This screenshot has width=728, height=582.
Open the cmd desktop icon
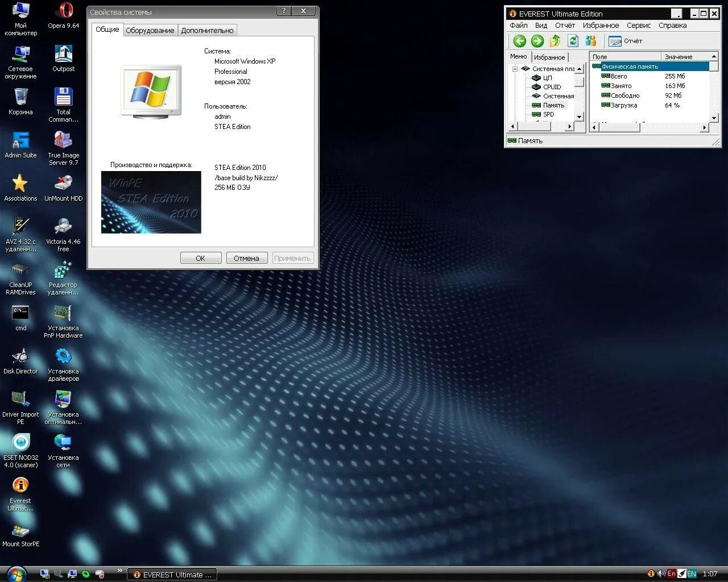20,318
